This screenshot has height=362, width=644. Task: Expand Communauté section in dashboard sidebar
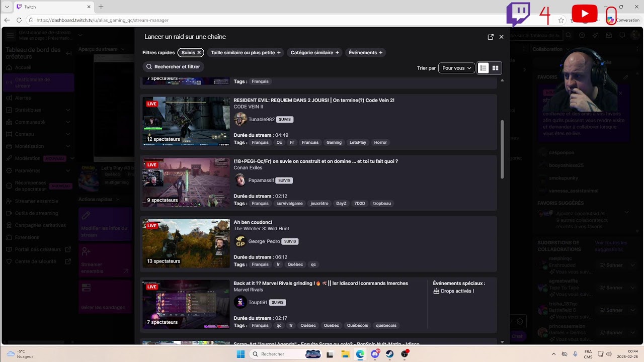coord(68,122)
